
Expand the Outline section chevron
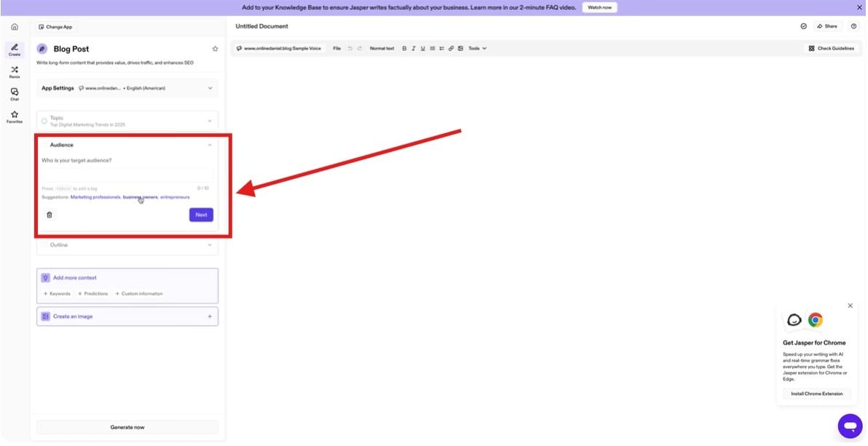(210, 244)
